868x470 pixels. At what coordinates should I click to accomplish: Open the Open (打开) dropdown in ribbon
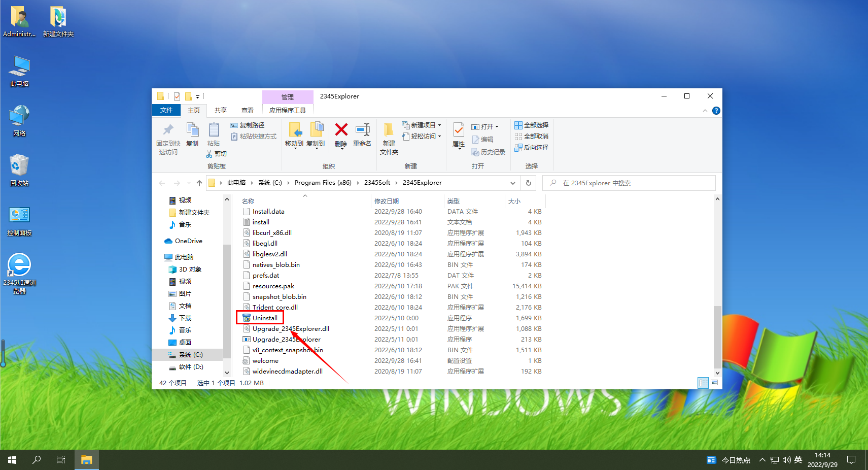pyautogui.click(x=485, y=126)
